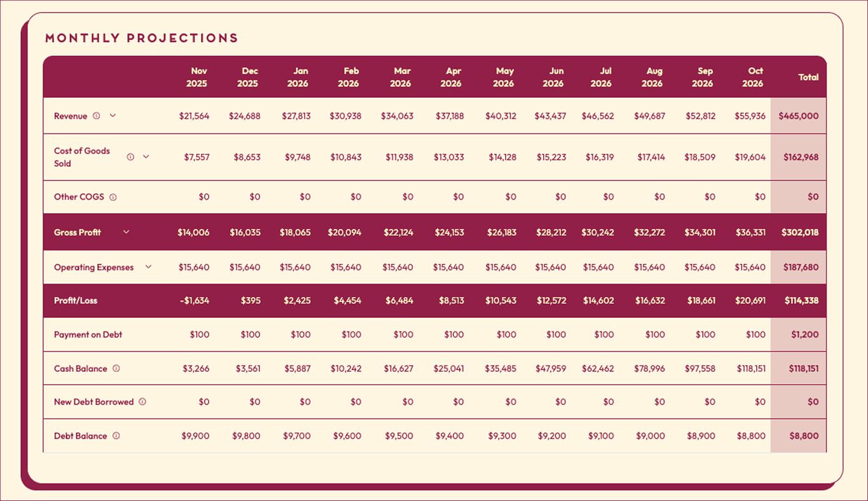Expand the Operating Expenses chevron
868x501 pixels.
148,267
